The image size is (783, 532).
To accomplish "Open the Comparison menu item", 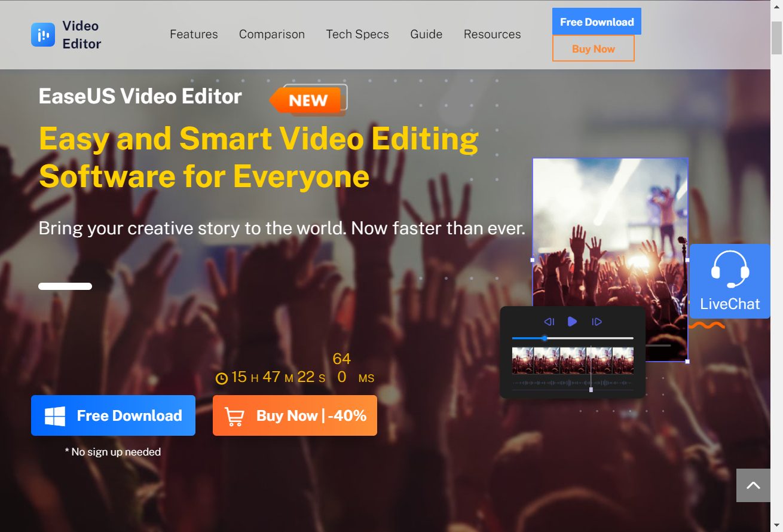I will coord(272,34).
